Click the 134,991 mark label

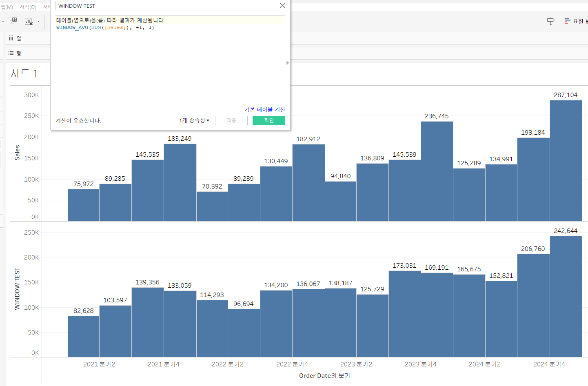coord(501,159)
